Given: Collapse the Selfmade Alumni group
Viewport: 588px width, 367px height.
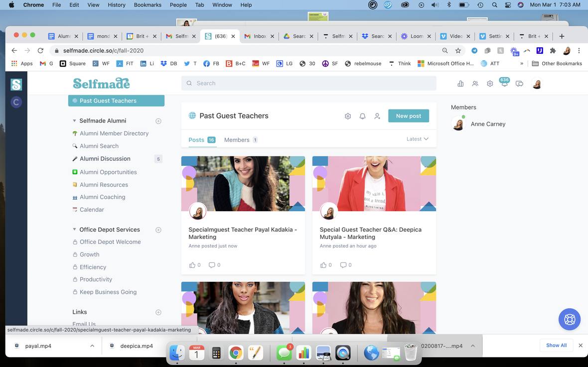Looking at the screenshot, I should click(x=74, y=121).
